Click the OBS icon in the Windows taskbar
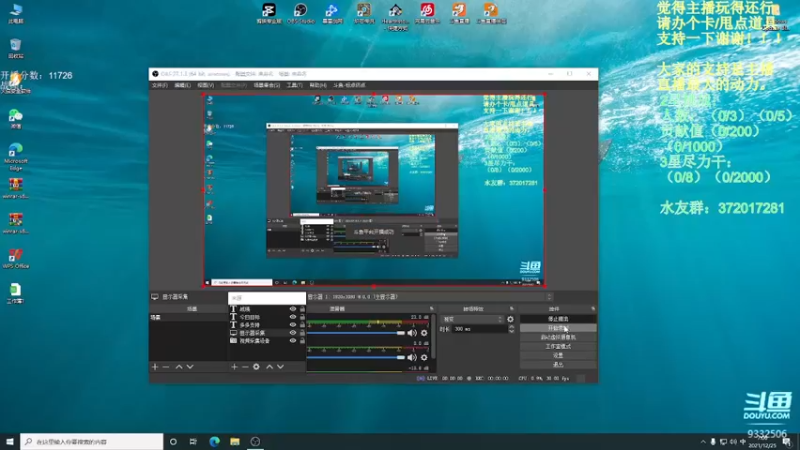The image size is (800, 450). coord(256,442)
